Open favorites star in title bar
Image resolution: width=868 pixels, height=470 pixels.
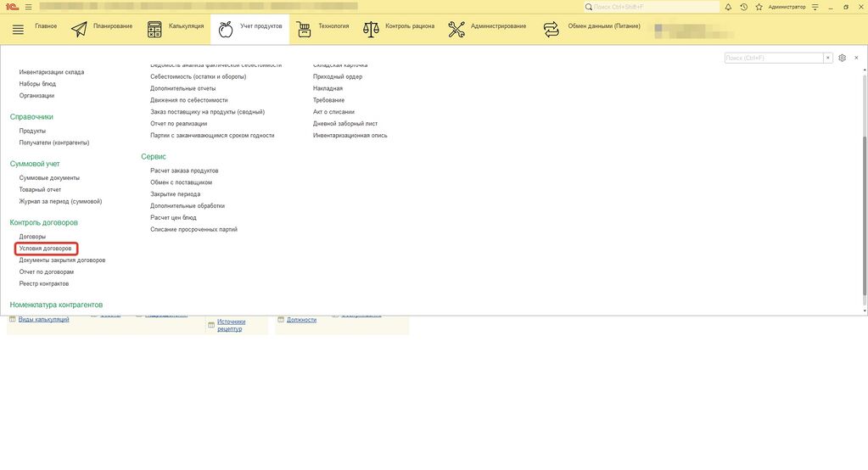(x=759, y=7)
